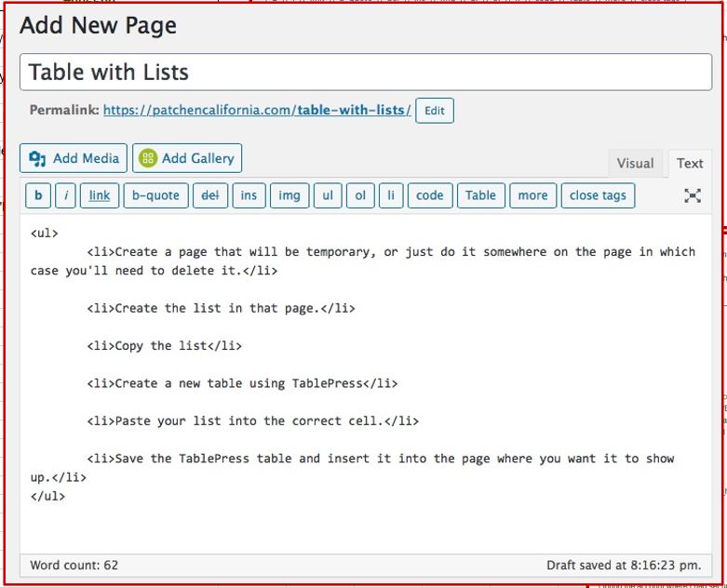727x588 pixels.
Task: Click the line 'Create a new table using TablePress'
Action: (242, 383)
